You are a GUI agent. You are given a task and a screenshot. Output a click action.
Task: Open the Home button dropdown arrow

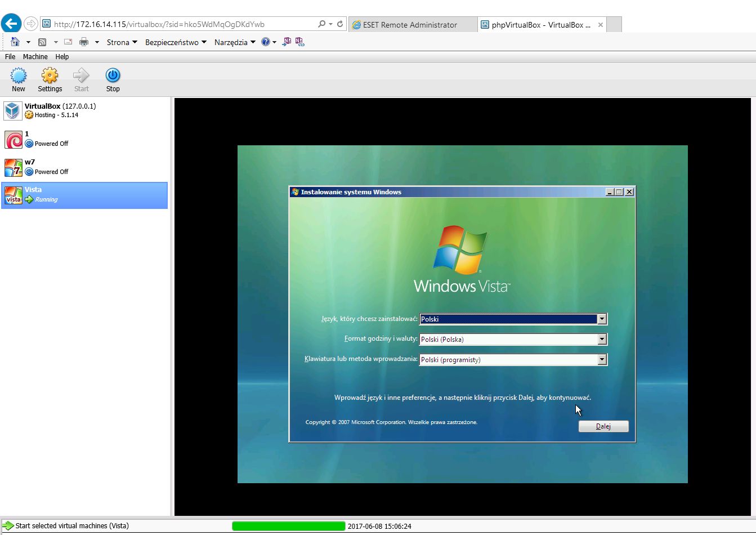point(28,42)
